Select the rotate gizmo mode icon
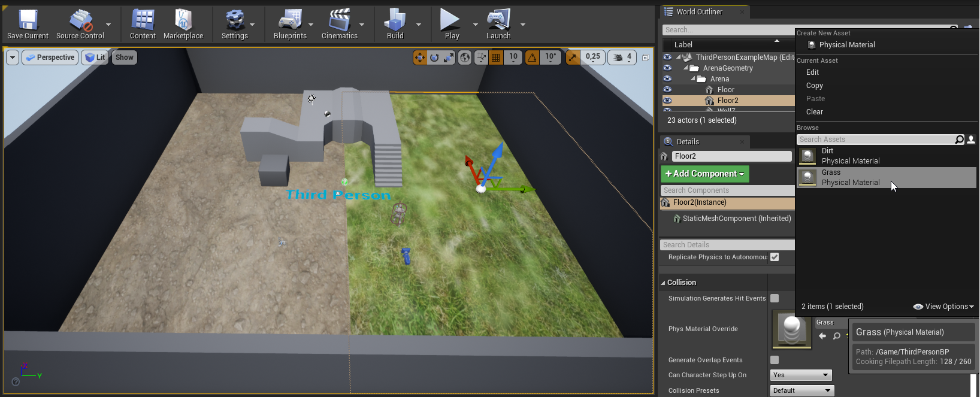The image size is (980, 397). (434, 57)
